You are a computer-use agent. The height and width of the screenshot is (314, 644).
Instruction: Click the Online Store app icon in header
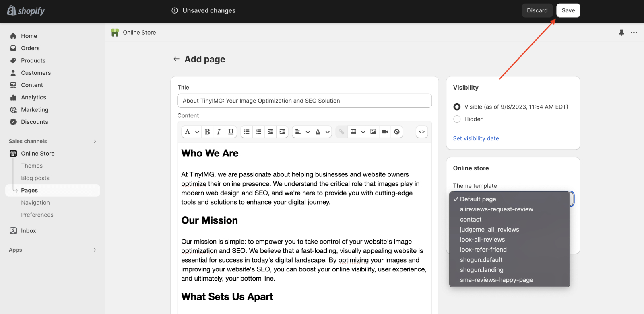click(115, 33)
